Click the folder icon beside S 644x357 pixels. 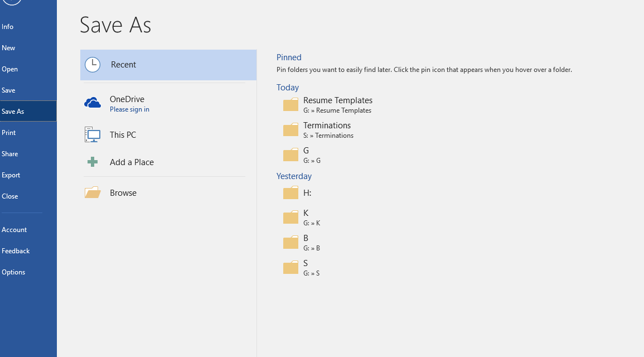pos(291,267)
